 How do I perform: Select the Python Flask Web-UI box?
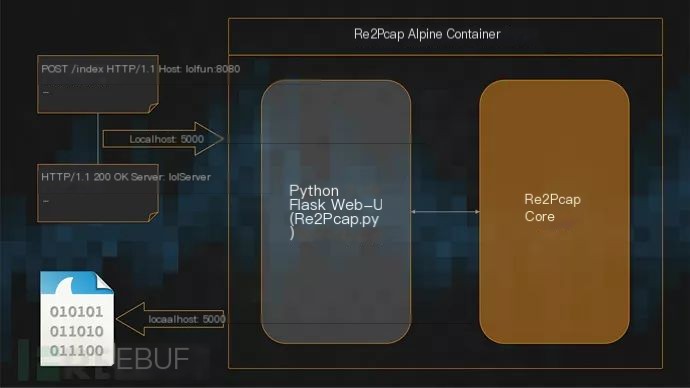(x=336, y=212)
